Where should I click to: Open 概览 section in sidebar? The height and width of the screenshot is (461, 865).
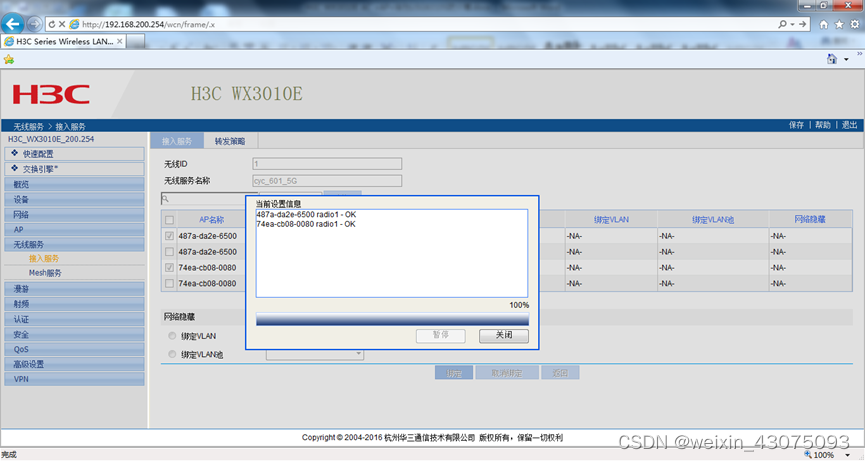74,184
